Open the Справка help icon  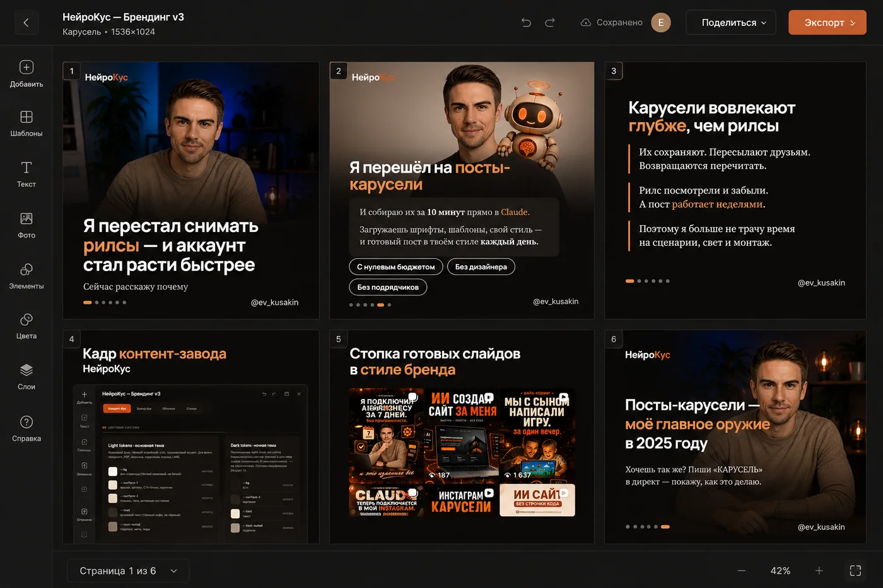26,428
